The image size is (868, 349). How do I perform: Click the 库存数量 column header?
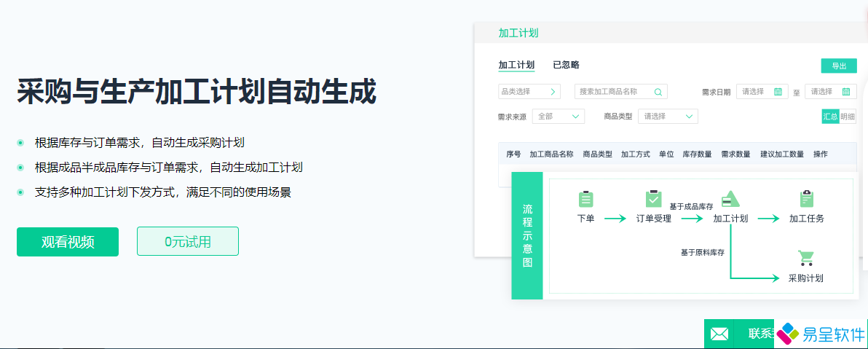[x=697, y=154]
